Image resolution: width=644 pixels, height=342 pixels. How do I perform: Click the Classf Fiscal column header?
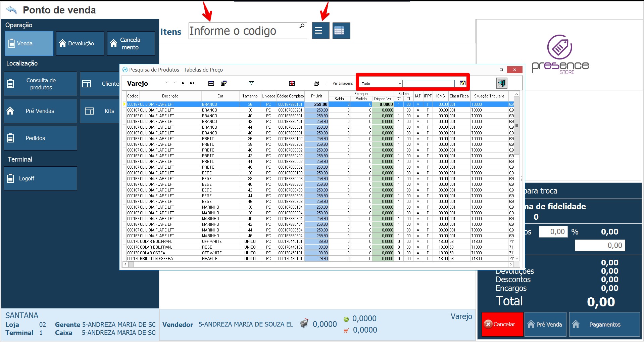coord(459,96)
